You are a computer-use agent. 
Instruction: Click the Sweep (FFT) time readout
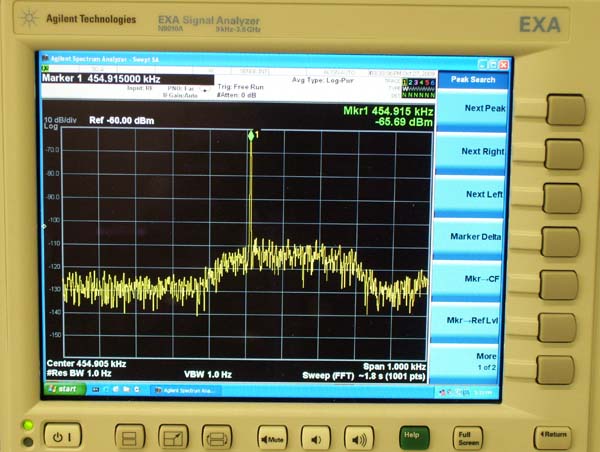(x=364, y=376)
